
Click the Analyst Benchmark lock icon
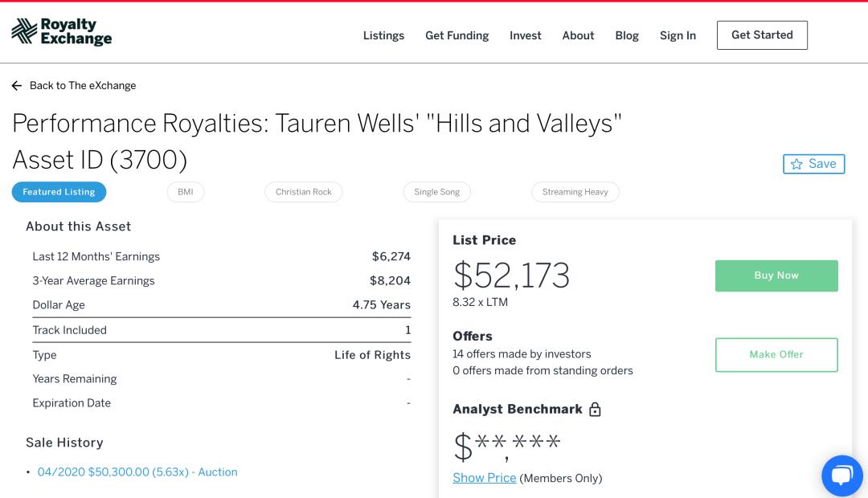[x=595, y=410]
